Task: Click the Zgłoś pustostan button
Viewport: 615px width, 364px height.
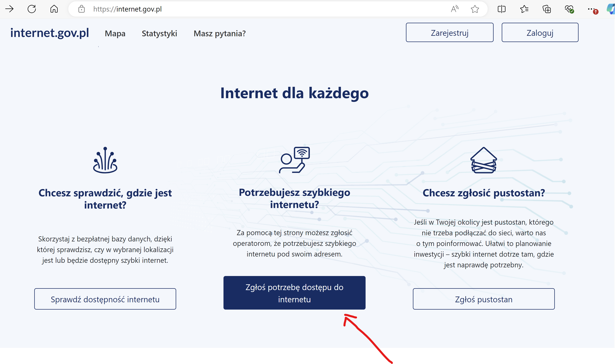Action: point(484,299)
